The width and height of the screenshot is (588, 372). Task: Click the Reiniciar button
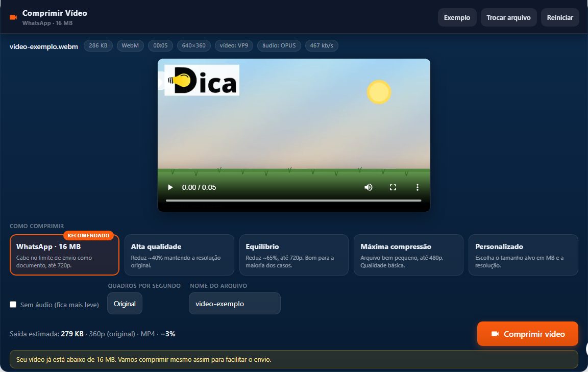pos(559,18)
